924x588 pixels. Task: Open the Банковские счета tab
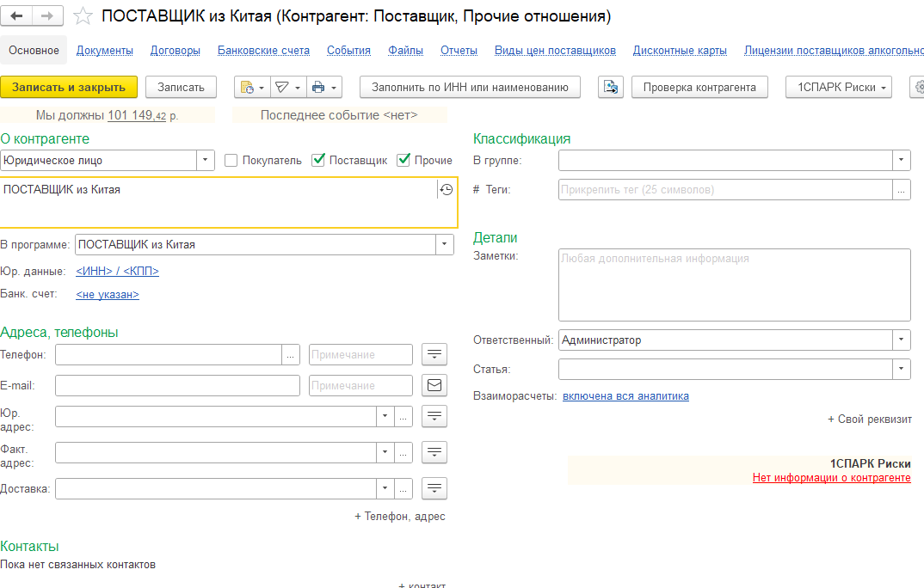[263, 51]
